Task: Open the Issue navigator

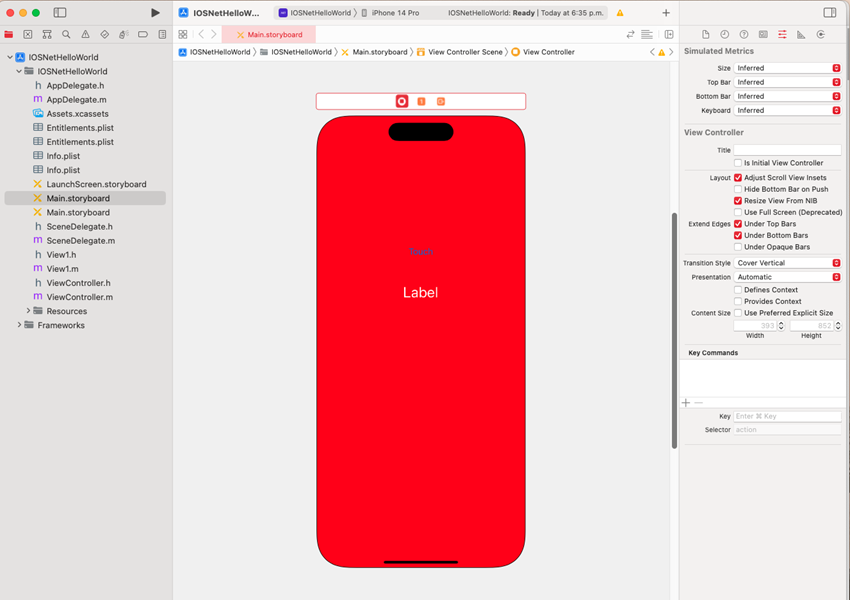Action: click(85, 33)
